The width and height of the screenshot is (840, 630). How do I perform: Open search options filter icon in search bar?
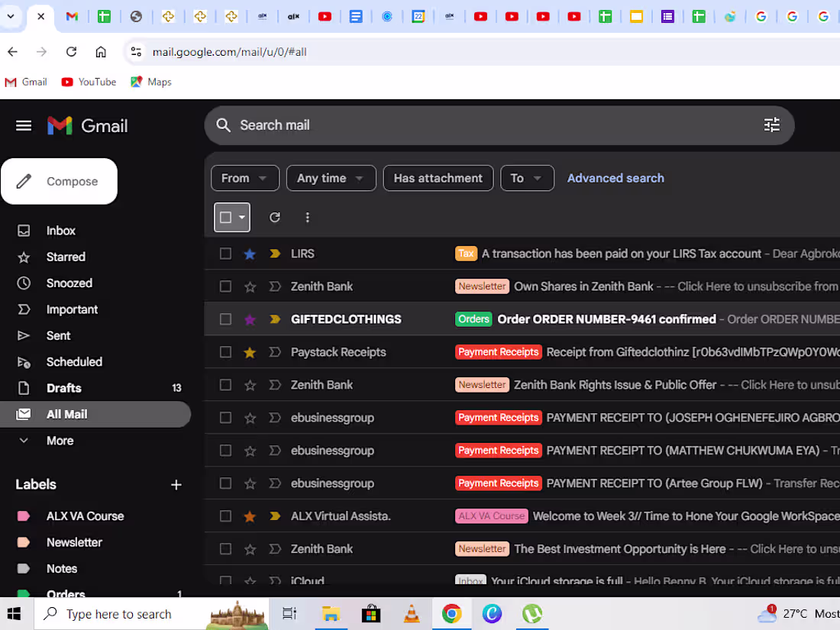coord(771,125)
